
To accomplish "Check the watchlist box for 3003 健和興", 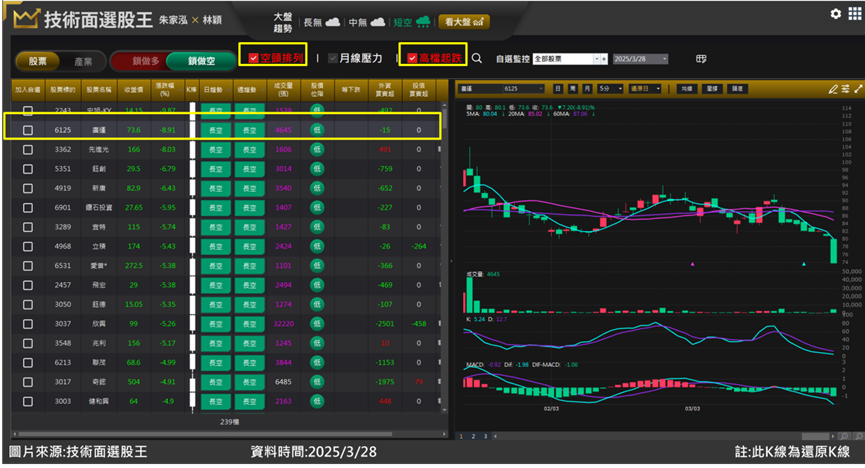I will 28,402.
